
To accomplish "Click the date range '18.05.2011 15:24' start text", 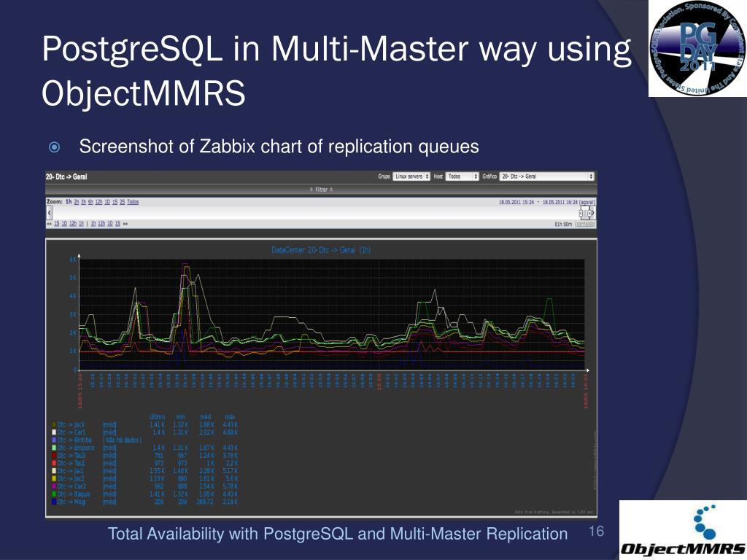I will (x=516, y=202).
